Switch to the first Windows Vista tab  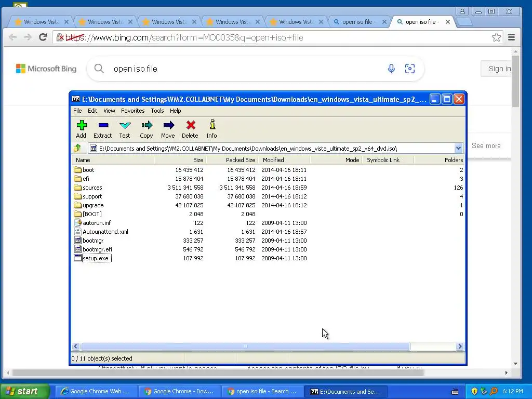[x=41, y=22]
